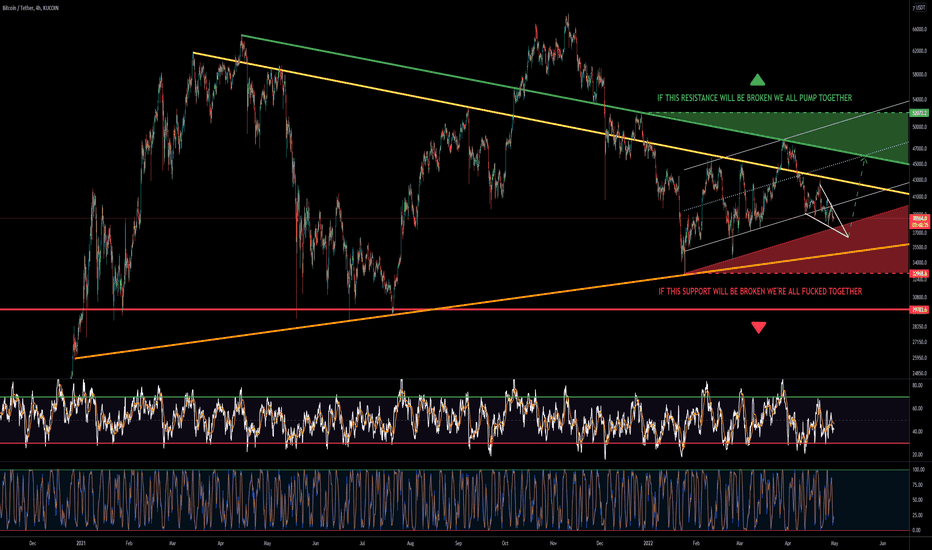This screenshot has width=932, height=550.
Task: Select the green 'IF THIS RESISTANCE WILL BE BROKEN' text note
Action: tap(754, 98)
